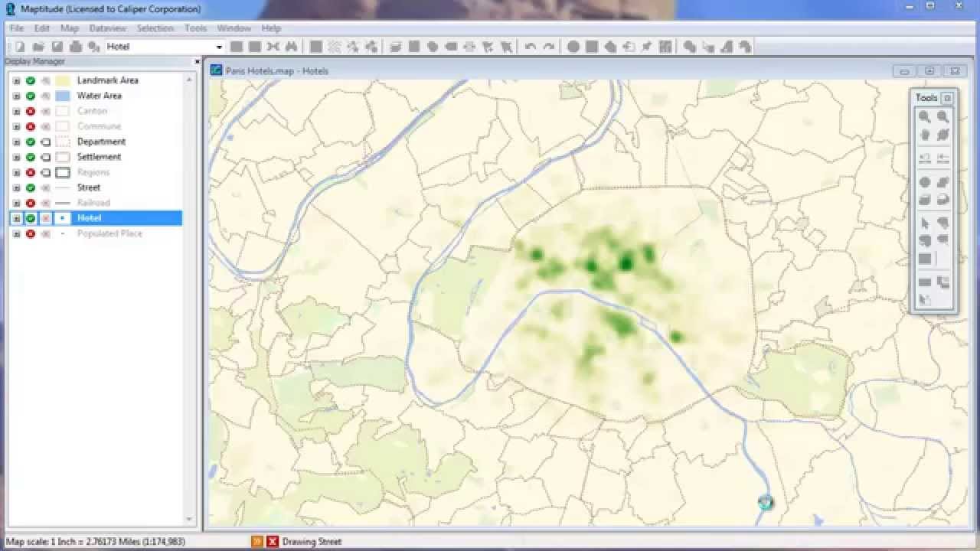This screenshot has height=551, width=980.
Task: Click the select-by-rectangle toolbar icon beside the circle
Action: (591, 47)
